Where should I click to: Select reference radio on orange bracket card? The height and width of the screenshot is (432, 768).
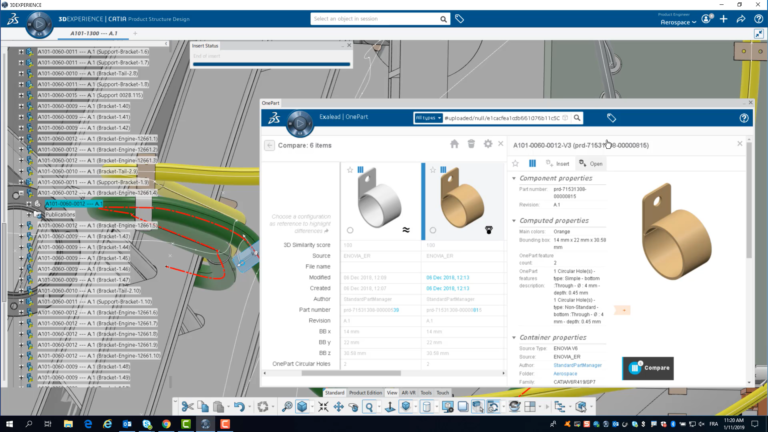tap(432, 230)
